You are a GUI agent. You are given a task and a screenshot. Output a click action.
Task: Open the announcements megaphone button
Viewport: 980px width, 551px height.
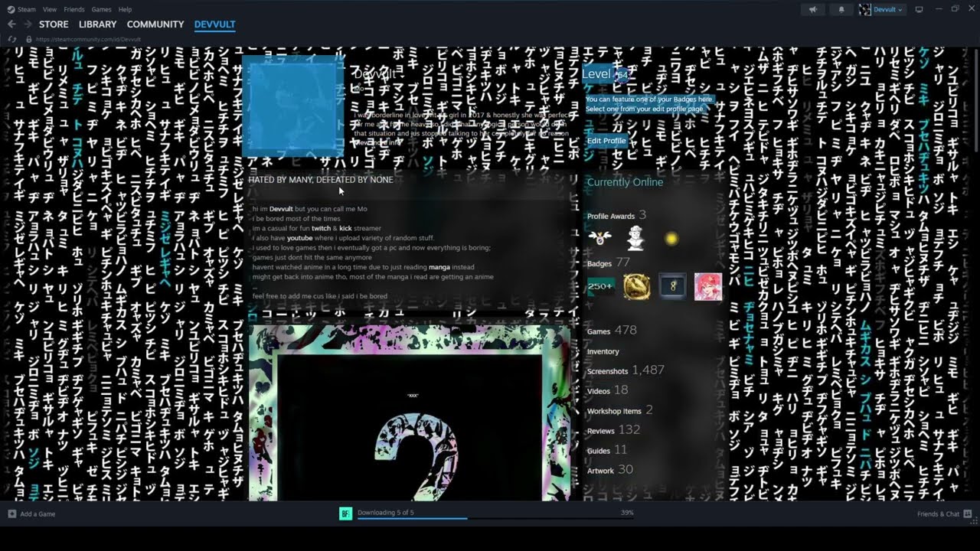tap(813, 9)
